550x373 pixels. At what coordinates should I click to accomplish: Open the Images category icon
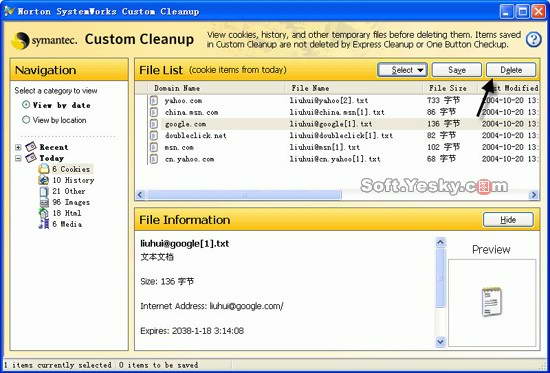(44, 202)
